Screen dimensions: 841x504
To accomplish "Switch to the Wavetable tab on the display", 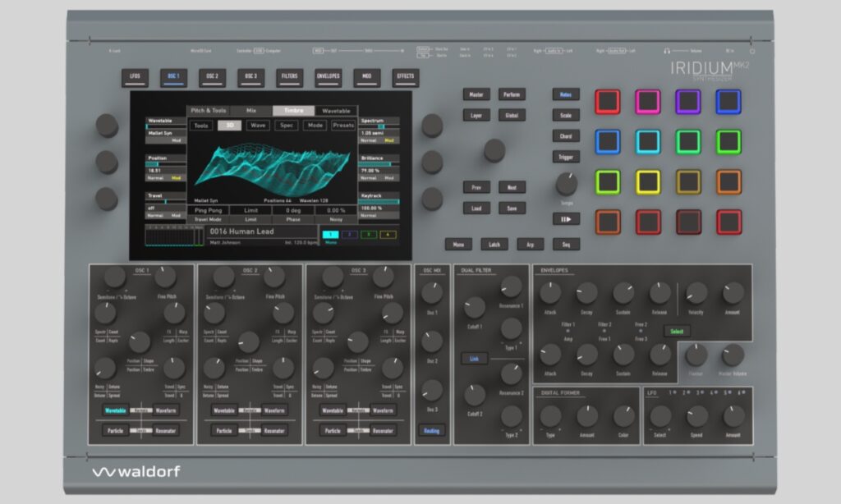I will point(336,111).
